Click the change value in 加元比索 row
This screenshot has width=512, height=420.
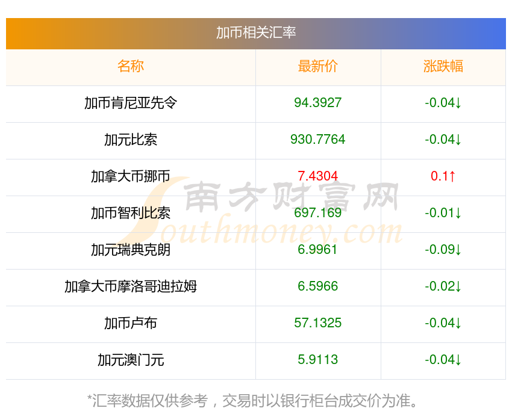(443, 140)
